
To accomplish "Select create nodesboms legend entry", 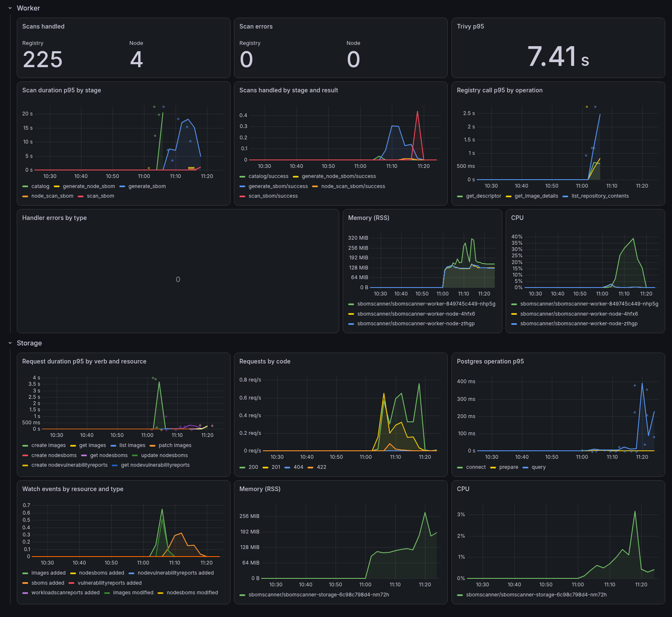I will [x=54, y=455].
